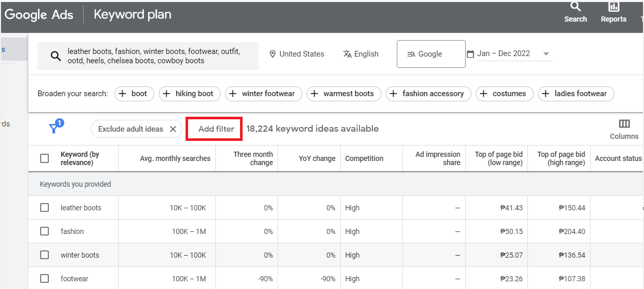Click the Google Ads logo
644x289 pixels.
39,15
